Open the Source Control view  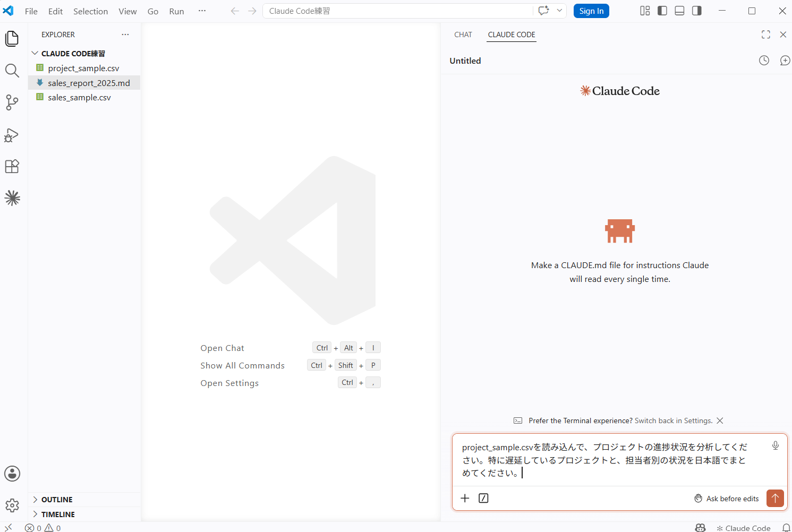click(x=12, y=102)
